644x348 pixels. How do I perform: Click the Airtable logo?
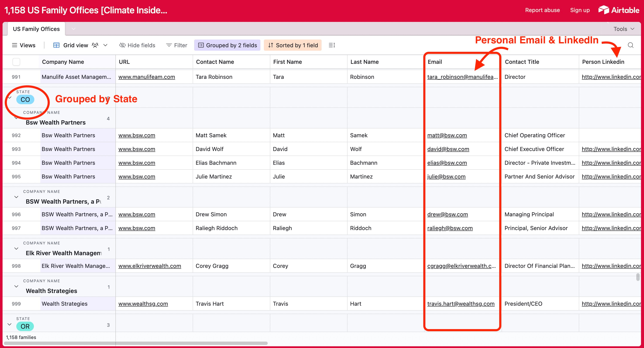619,10
